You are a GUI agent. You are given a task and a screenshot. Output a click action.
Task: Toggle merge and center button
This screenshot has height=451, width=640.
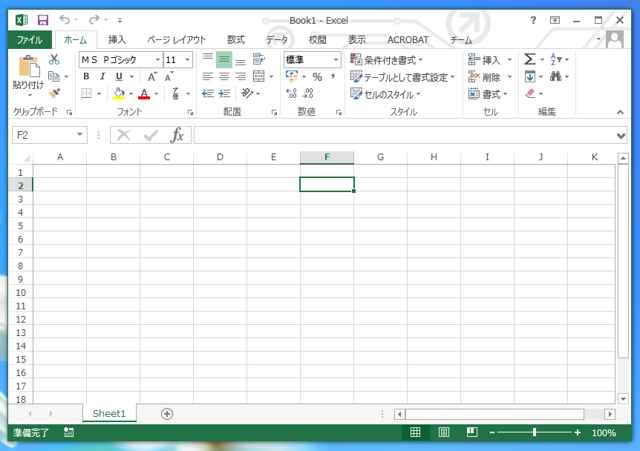point(259,76)
